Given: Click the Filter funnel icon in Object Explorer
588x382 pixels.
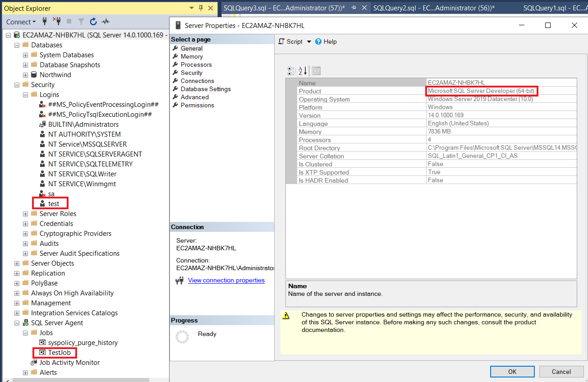Looking at the screenshot, I should pyautogui.click(x=81, y=21).
